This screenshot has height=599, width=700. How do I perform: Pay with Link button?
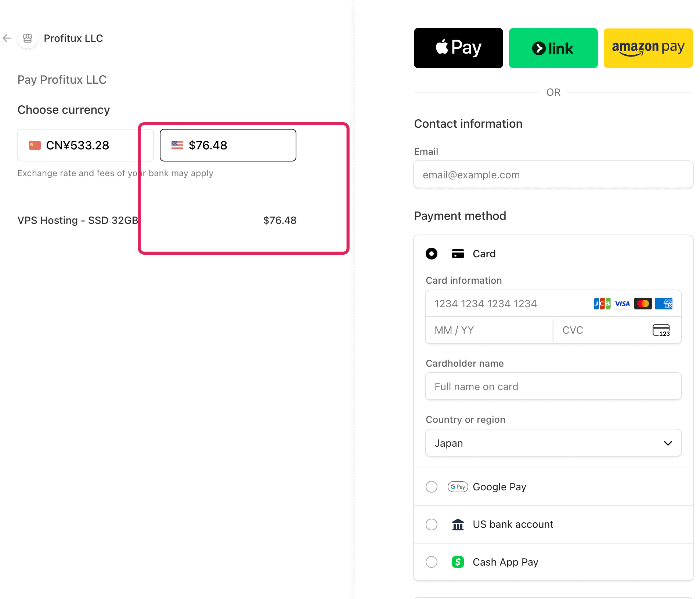[553, 48]
